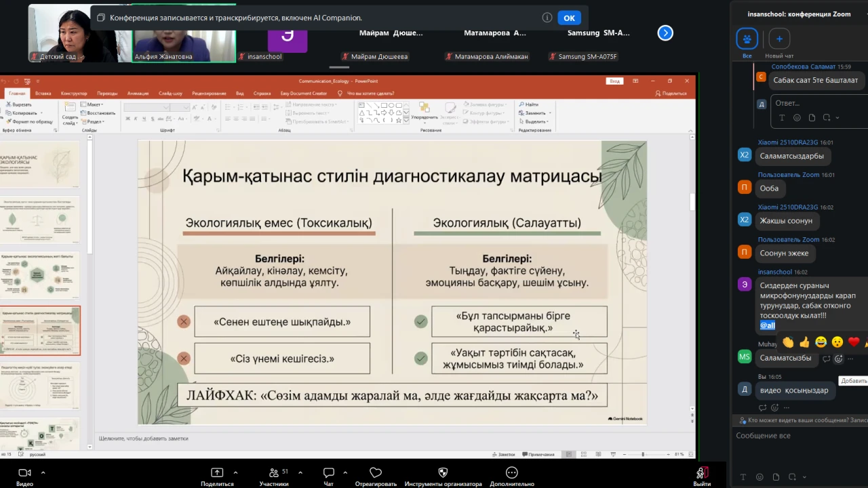Open the Zoom Reactions heart icon
The width and height of the screenshot is (868, 488).
pyautogui.click(x=376, y=472)
